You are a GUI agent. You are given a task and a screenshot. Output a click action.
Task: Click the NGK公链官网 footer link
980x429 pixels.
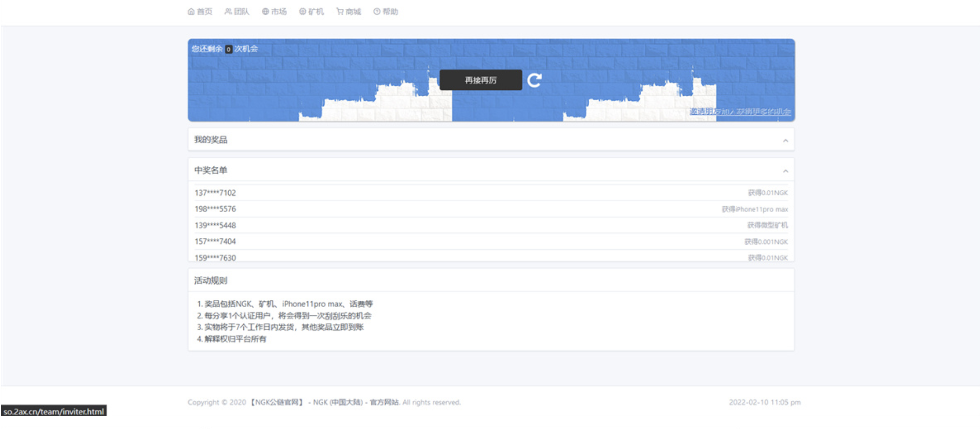coord(277,402)
